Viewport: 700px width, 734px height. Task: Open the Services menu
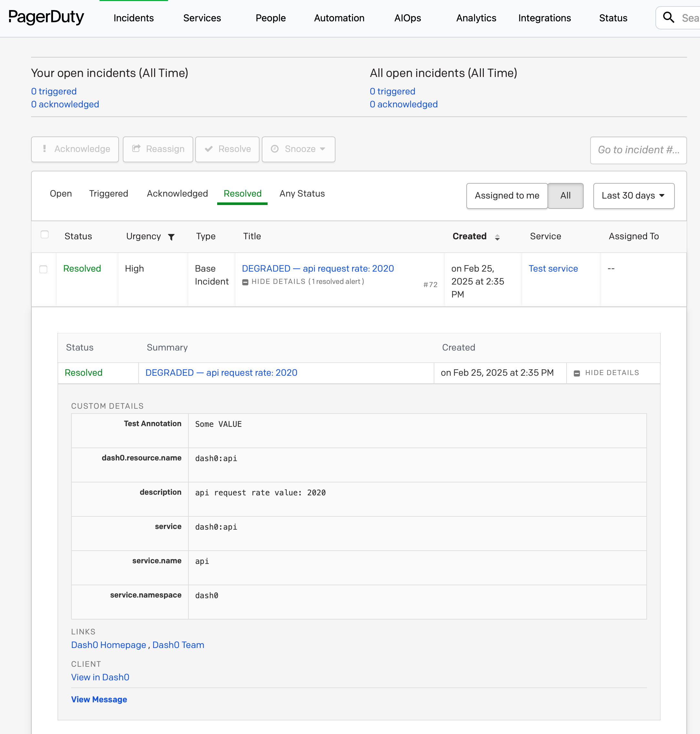click(202, 18)
